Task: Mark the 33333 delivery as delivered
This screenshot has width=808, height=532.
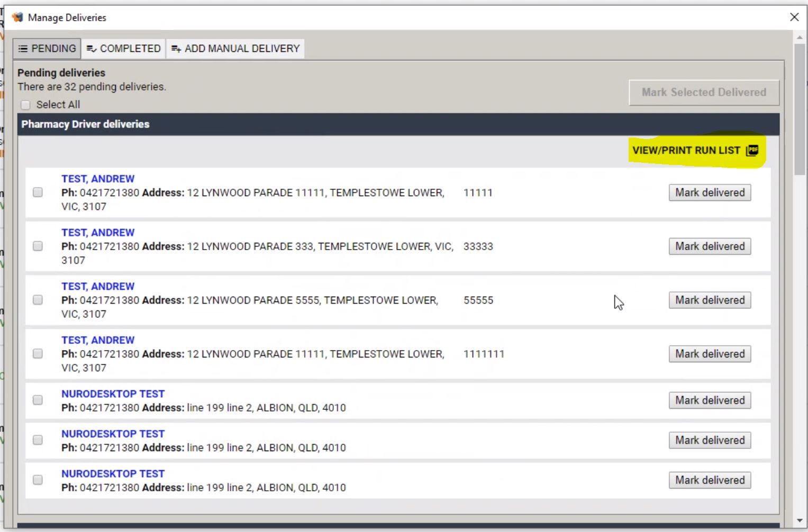Action: tap(710, 246)
